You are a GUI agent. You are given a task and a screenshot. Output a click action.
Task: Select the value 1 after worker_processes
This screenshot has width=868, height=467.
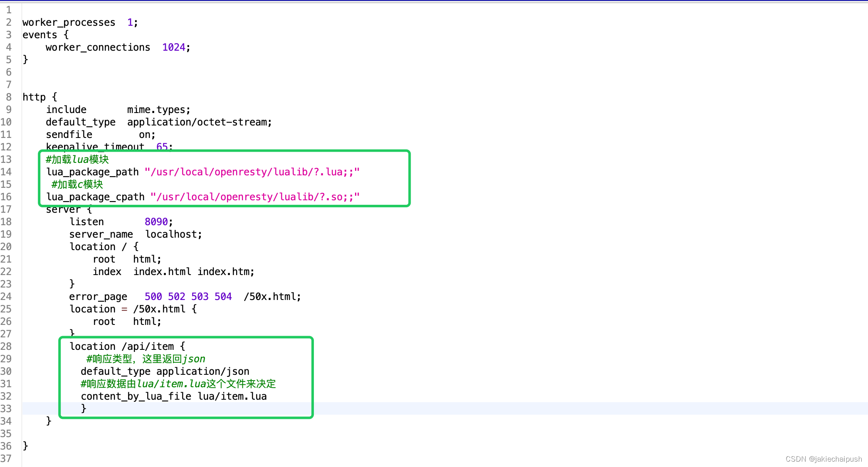point(130,22)
